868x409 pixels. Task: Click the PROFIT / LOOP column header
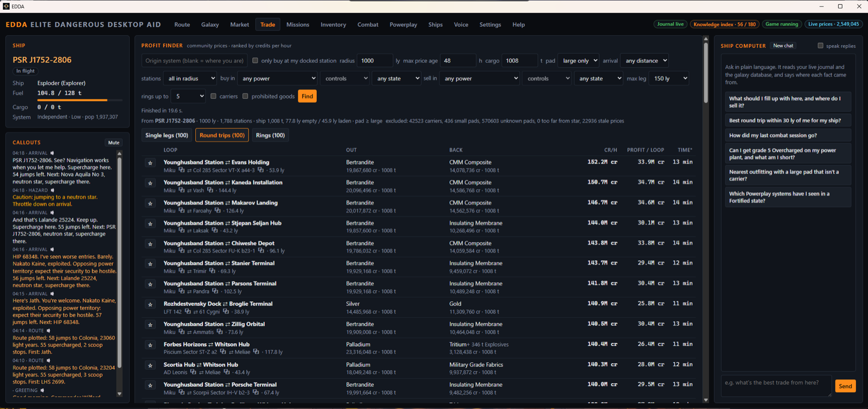pos(646,150)
